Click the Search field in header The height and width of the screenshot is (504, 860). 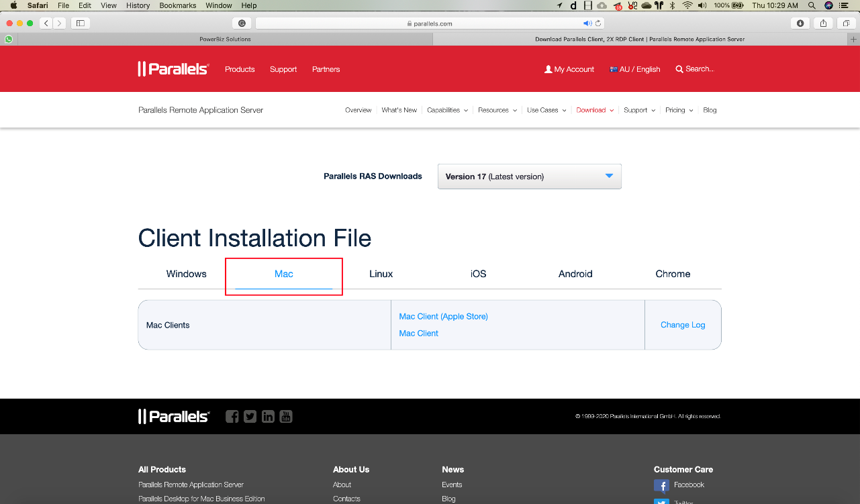(x=695, y=69)
